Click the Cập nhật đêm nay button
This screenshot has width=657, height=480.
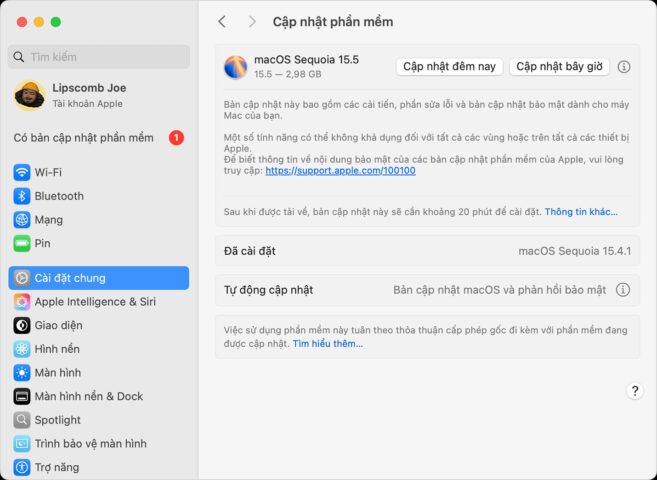tap(449, 67)
